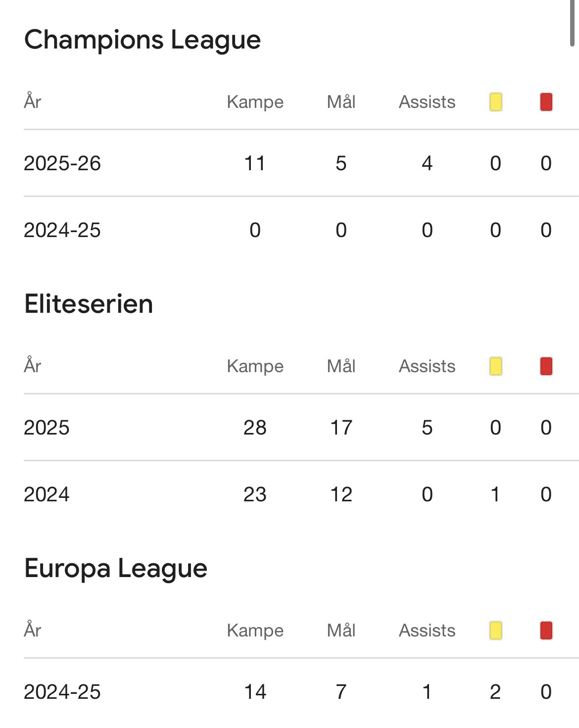Open the Champions League section heading
The width and height of the screenshot is (579, 728).
tap(143, 40)
